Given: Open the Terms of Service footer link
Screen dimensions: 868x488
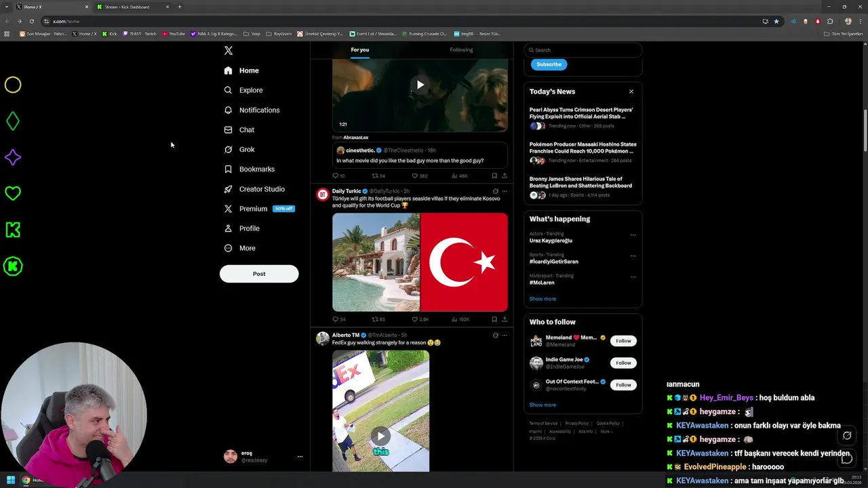Looking at the screenshot, I should point(543,424).
